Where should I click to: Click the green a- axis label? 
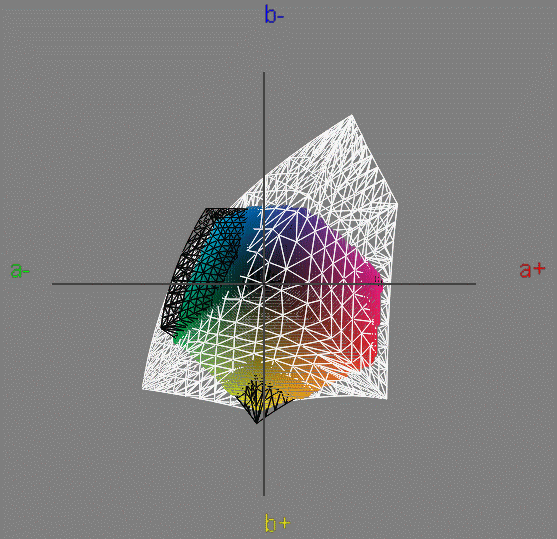[20, 270]
